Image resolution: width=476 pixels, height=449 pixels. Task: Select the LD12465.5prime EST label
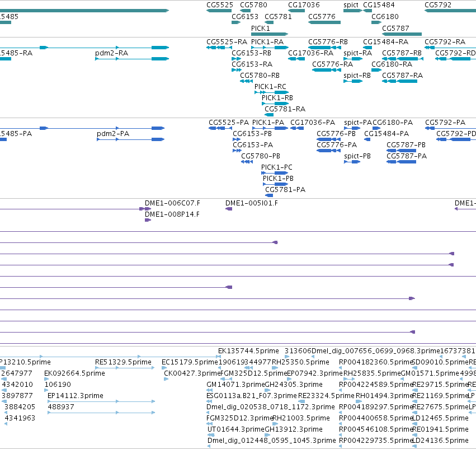coord(440,418)
